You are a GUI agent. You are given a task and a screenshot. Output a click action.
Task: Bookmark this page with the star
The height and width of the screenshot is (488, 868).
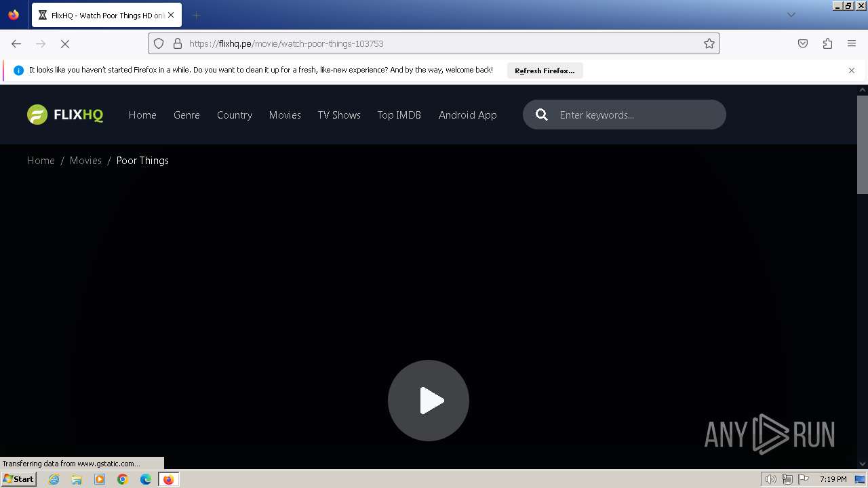709,43
